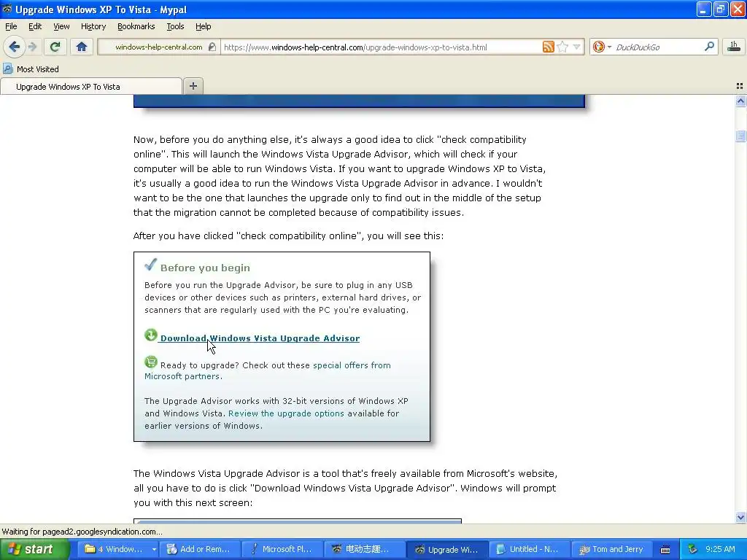Switch to the Chinese-titled Mypal taskbar window
Image resolution: width=747 pixels, height=560 pixels.
364,549
